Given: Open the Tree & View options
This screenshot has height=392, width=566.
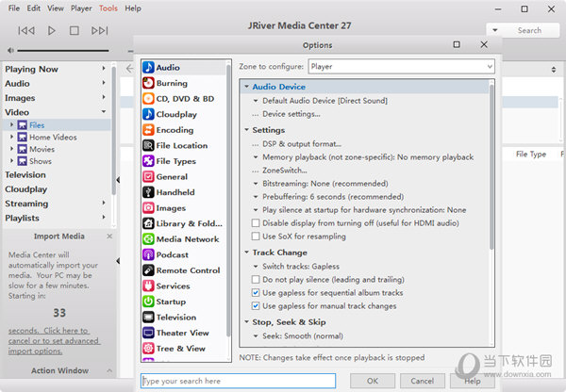Looking at the screenshot, I should pyautogui.click(x=184, y=349).
